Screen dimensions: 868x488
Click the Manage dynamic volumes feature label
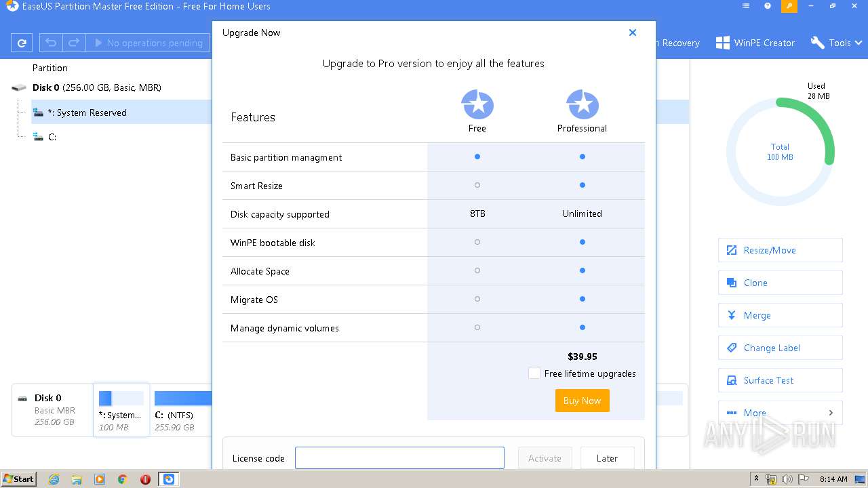pos(285,328)
